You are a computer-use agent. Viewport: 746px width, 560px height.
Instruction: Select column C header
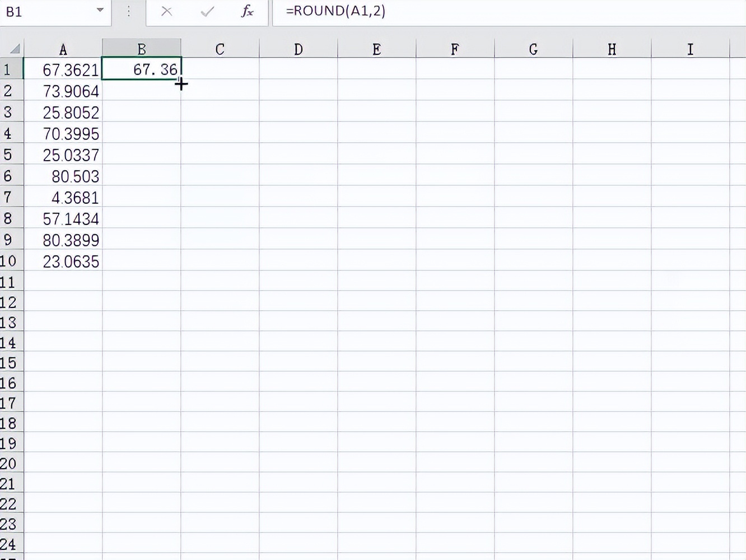click(220, 49)
